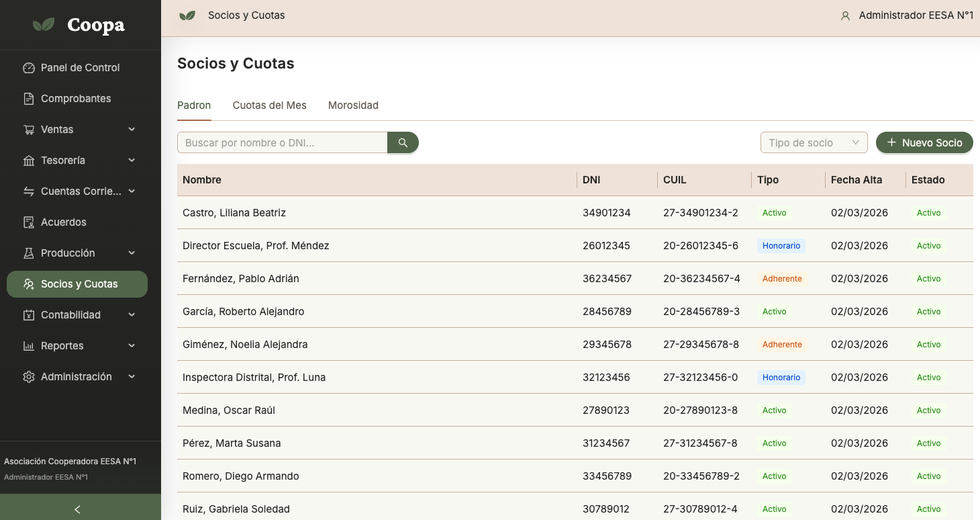
Task: Open Panel de Control in sidebar
Action: 77,68
